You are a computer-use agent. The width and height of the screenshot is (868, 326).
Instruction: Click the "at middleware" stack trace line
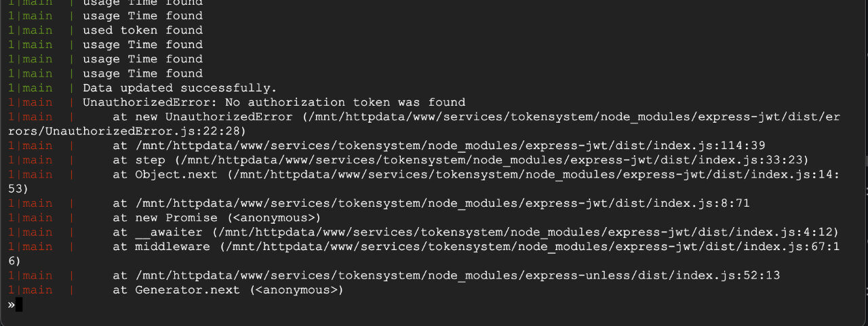pos(476,247)
